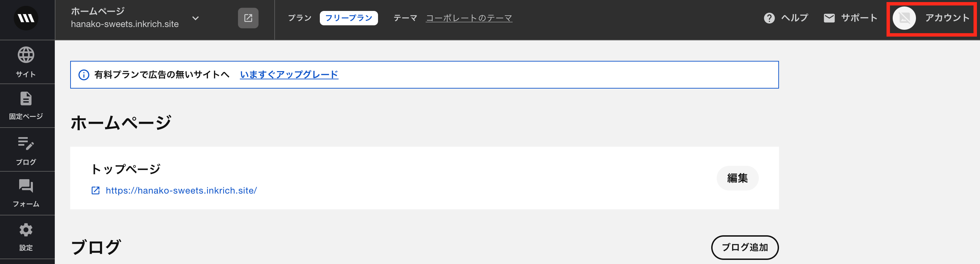Click the info icon in upgrade banner
Image resolution: width=980 pixels, height=264 pixels.
point(84,75)
